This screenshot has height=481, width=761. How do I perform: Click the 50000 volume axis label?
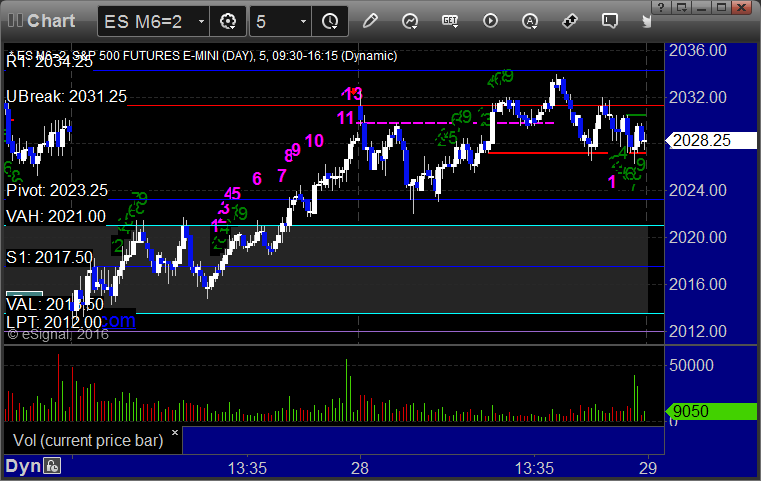(x=691, y=365)
